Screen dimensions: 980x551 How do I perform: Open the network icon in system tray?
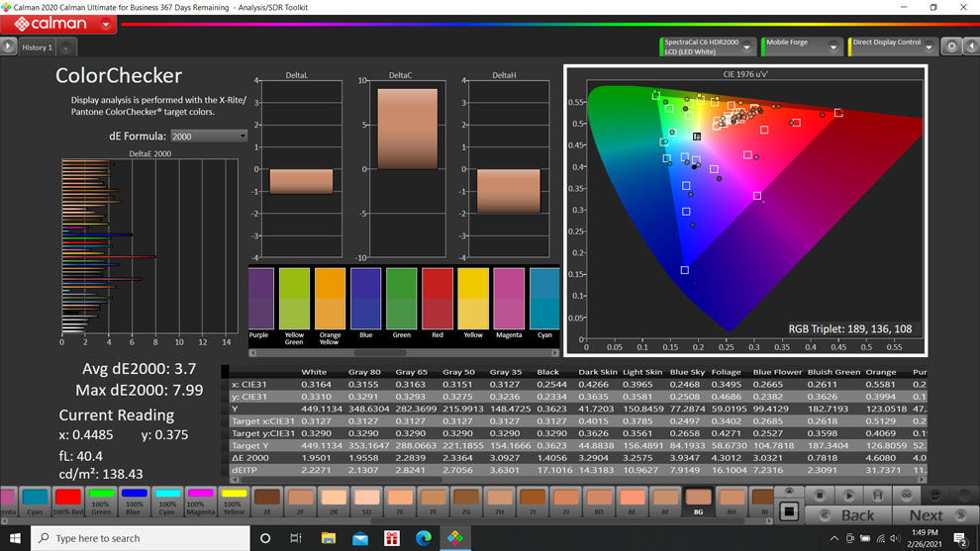click(x=881, y=538)
